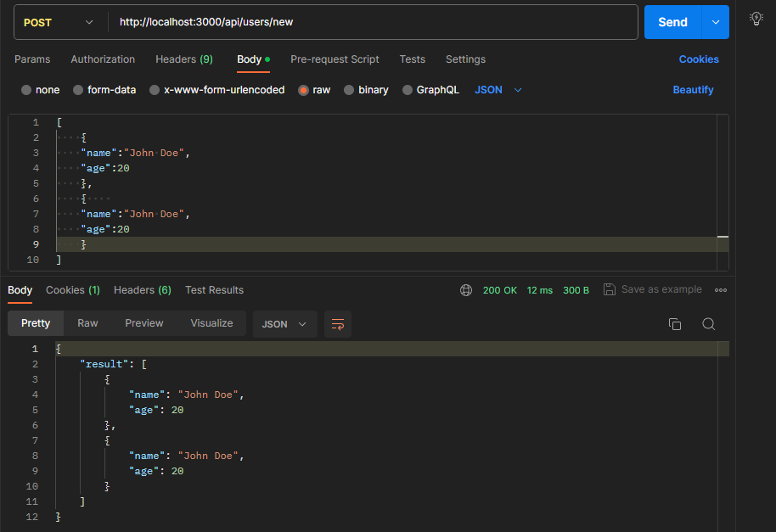Copy response using the copy icon
The height and width of the screenshot is (532, 776).
pyautogui.click(x=675, y=324)
